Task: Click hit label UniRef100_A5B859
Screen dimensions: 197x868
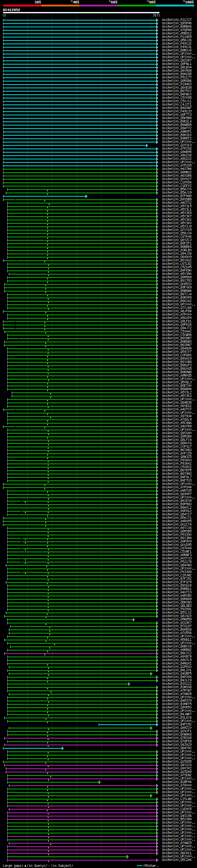Action: pos(177,619)
